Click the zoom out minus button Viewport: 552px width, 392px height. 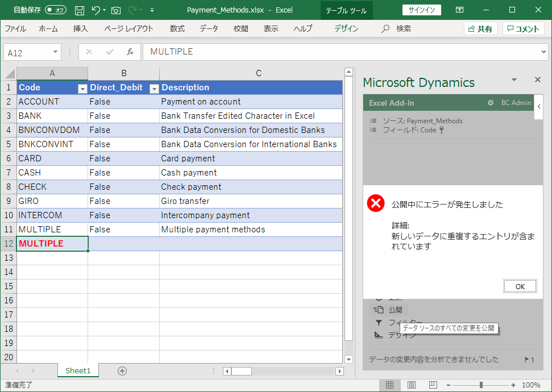(448, 385)
